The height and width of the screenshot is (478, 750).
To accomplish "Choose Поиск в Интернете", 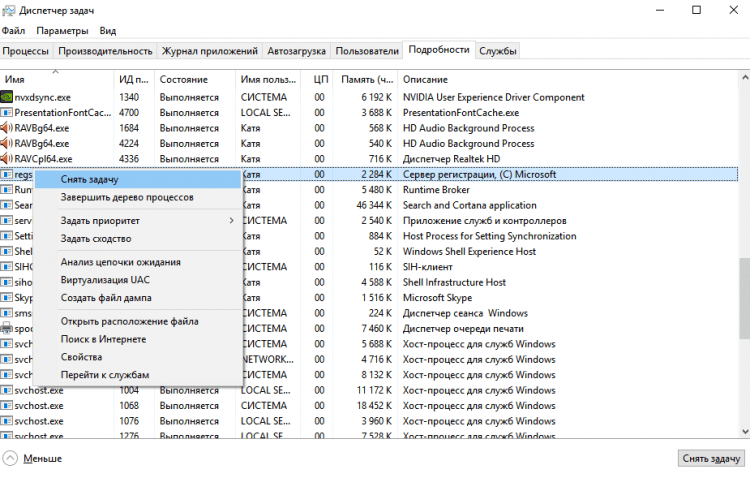I will (x=138, y=339).
